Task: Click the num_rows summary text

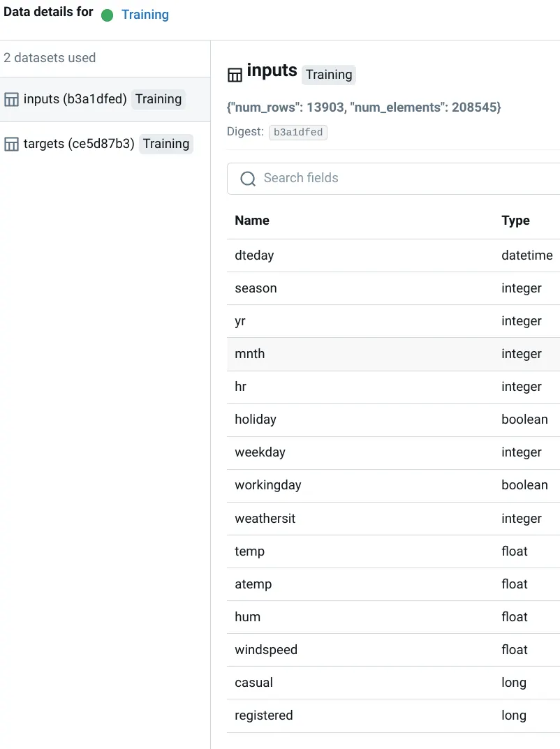Action: coord(364,107)
